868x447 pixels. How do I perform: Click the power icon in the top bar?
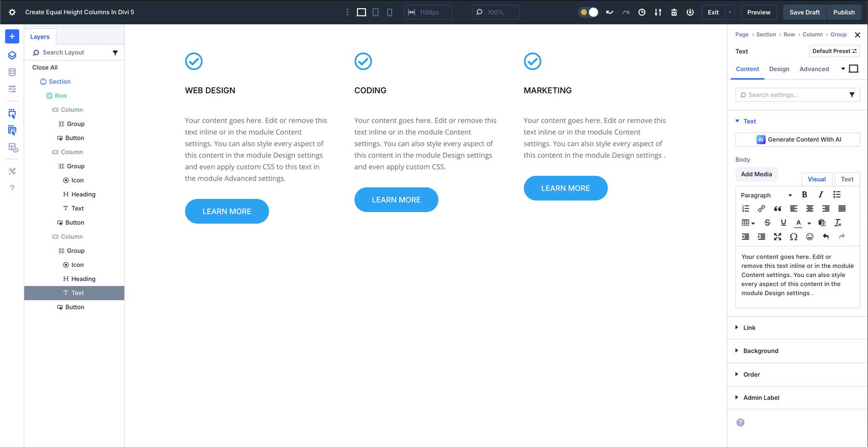coord(690,12)
